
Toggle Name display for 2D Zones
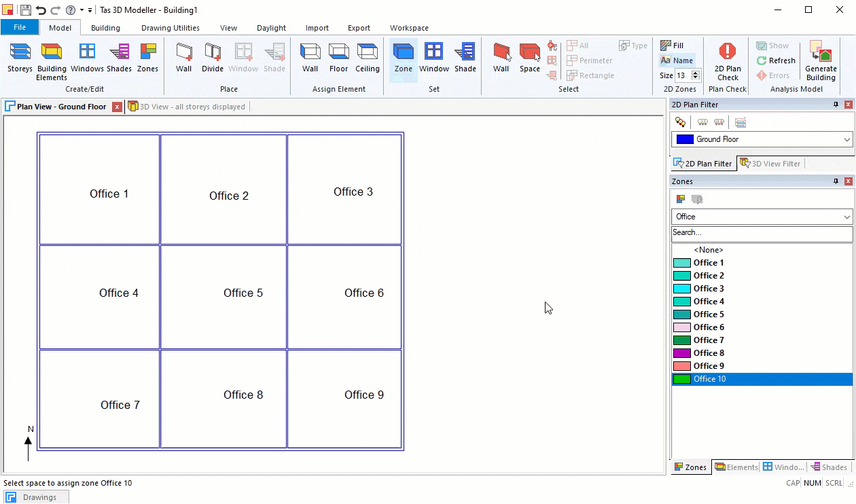point(677,60)
